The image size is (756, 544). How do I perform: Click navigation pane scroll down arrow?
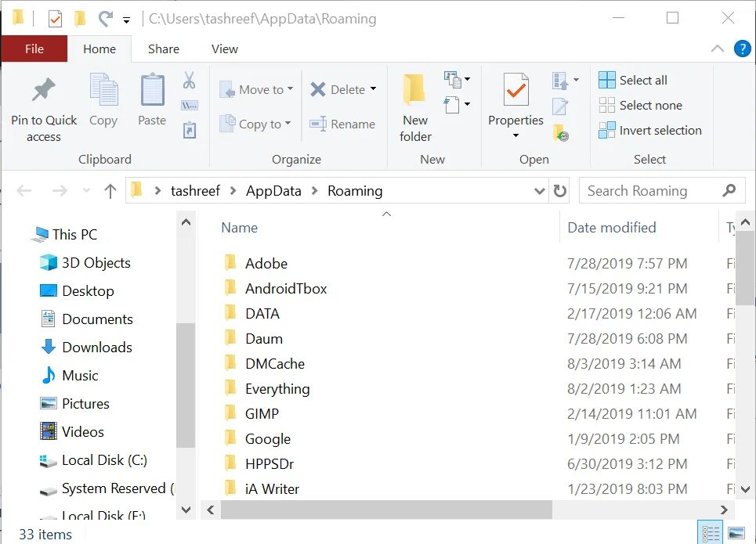tap(186, 510)
